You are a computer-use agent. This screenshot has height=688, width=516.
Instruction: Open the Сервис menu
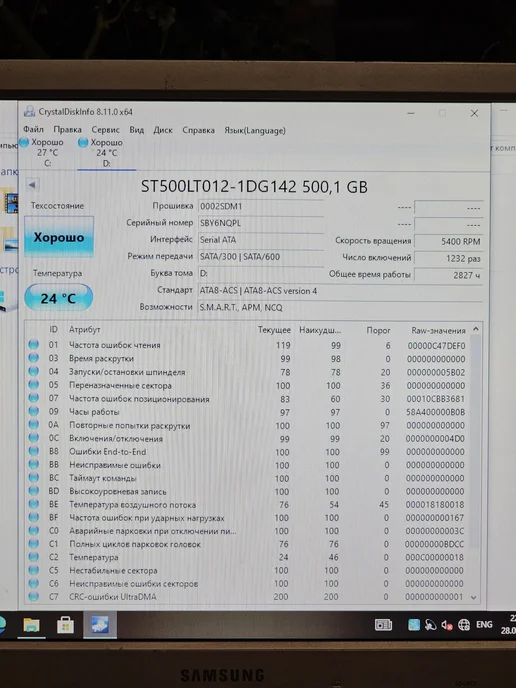105,130
